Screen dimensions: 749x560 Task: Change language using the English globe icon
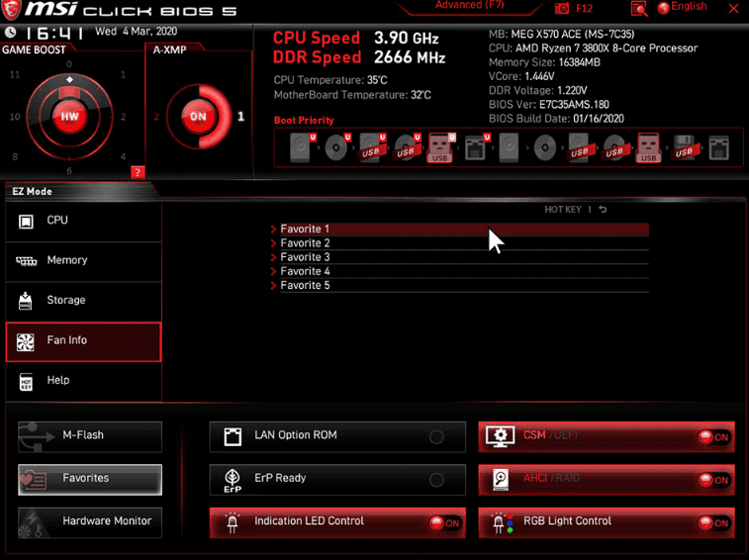[663, 8]
